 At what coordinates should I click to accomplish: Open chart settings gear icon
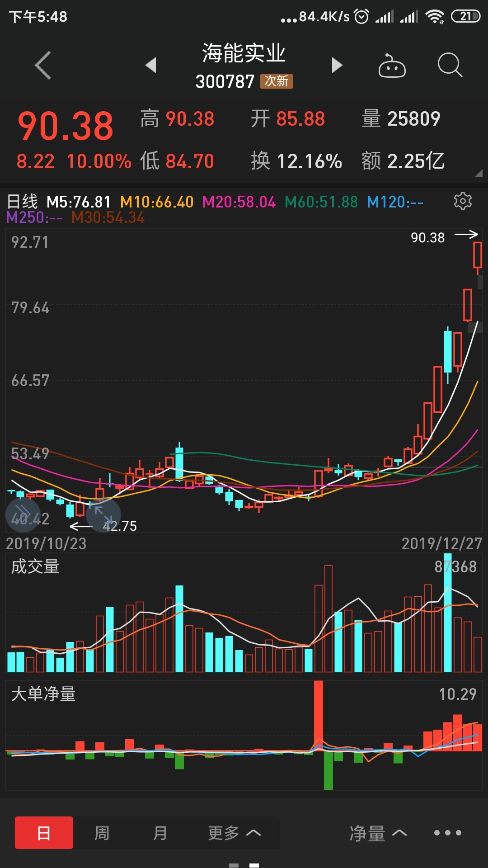(x=463, y=201)
